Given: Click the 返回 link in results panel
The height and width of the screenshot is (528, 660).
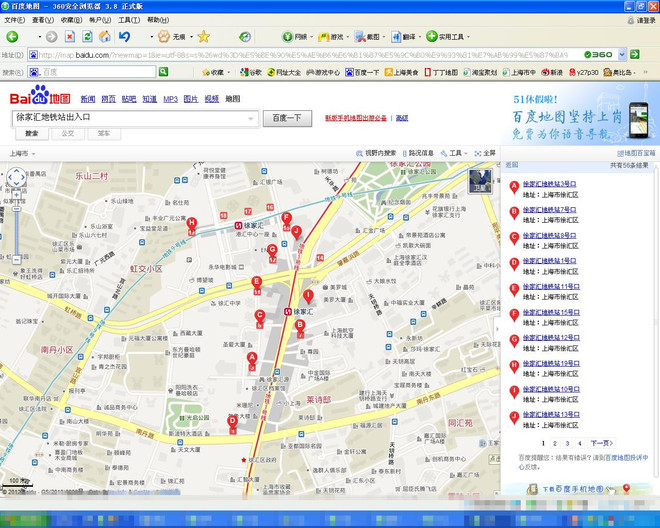Looking at the screenshot, I should pyautogui.click(x=511, y=165).
